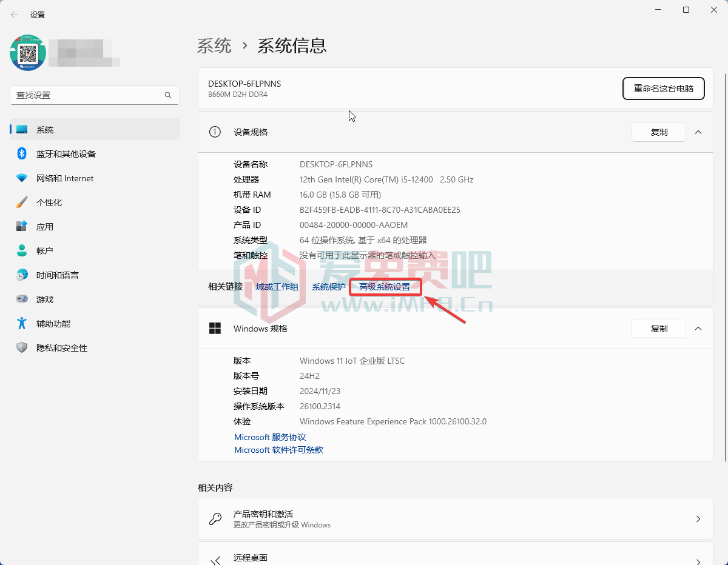Open 时间和语言 via globe clock icon
Image resolution: width=728 pixels, height=565 pixels.
22,275
